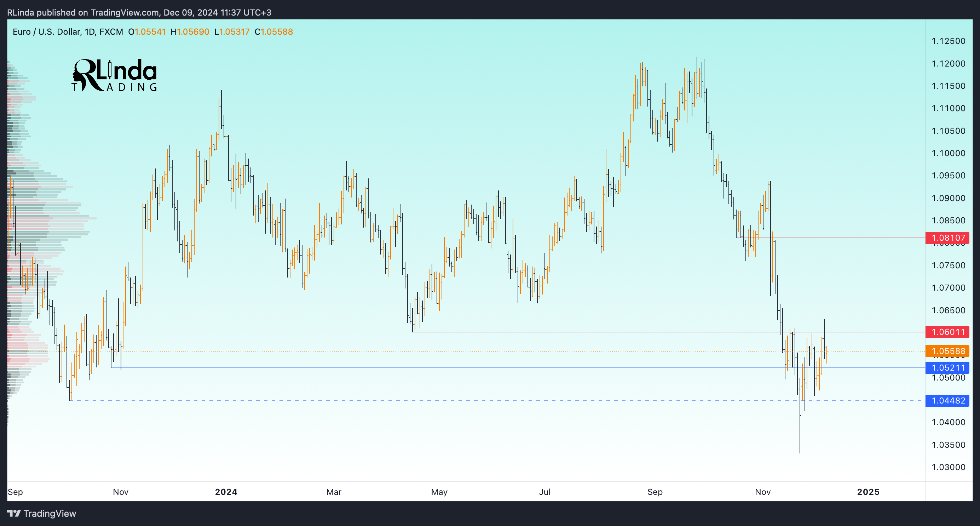The image size is (980, 526).
Task: Click the 1.06500 price axis value
Action: tap(949, 310)
